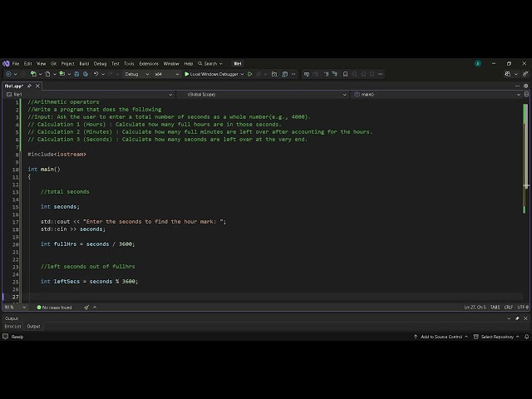Click the line 'int leftSecs = seconds % 3600;'
This screenshot has width=532, height=399.
pyautogui.click(x=89, y=281)
